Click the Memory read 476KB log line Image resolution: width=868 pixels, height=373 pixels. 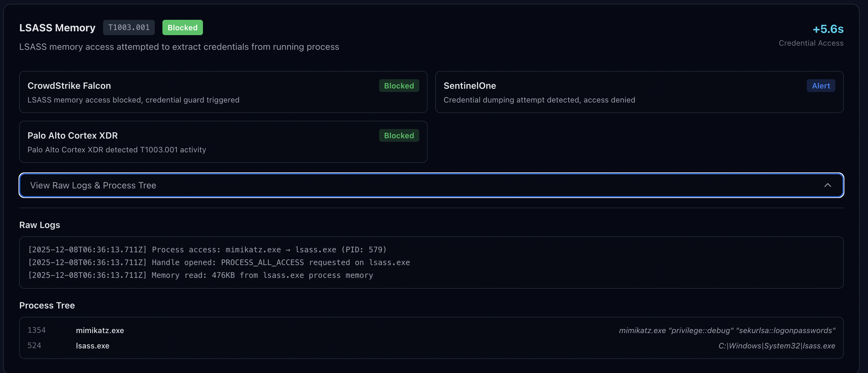tap(200, 275)
